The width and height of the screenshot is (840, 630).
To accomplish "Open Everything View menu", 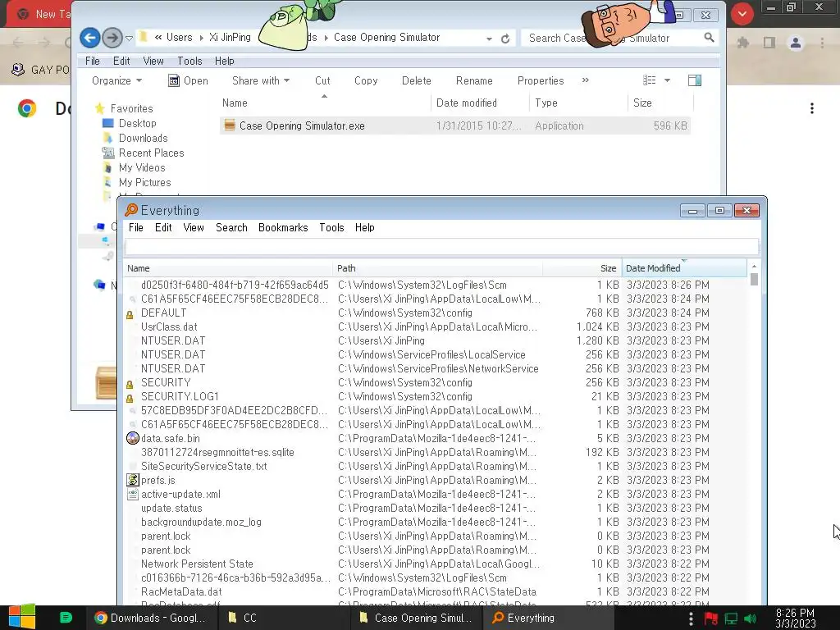I will [x=194, y=227].
